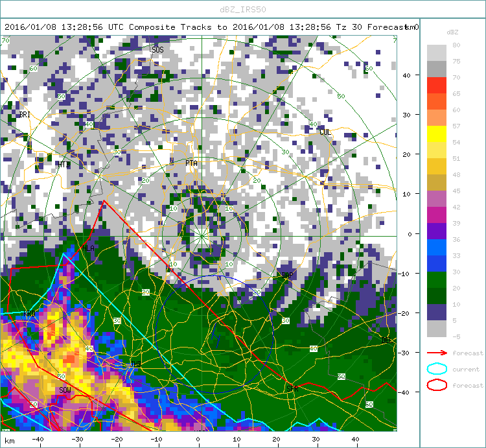Click the SPR station label
This screenshot has width=486, height=448.
292,388
